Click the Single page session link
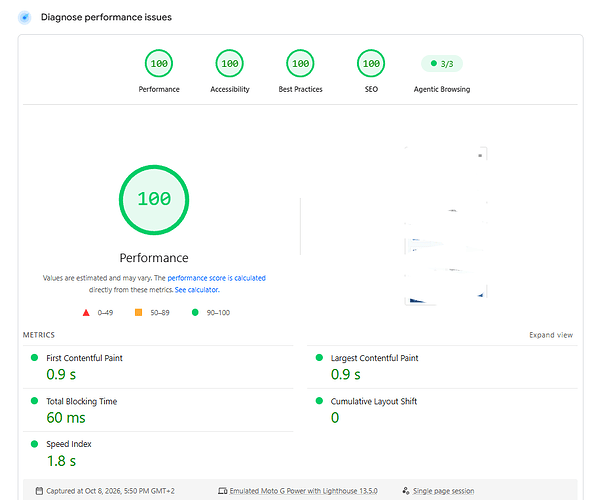The height and width of the screenshot is (500, 611). (x=443, y=491)
